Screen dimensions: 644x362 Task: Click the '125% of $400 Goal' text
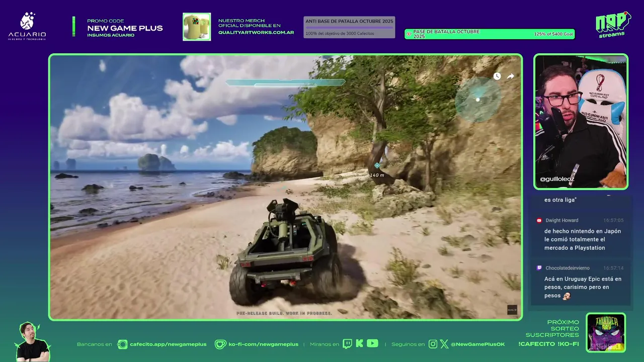coord(553,34)
